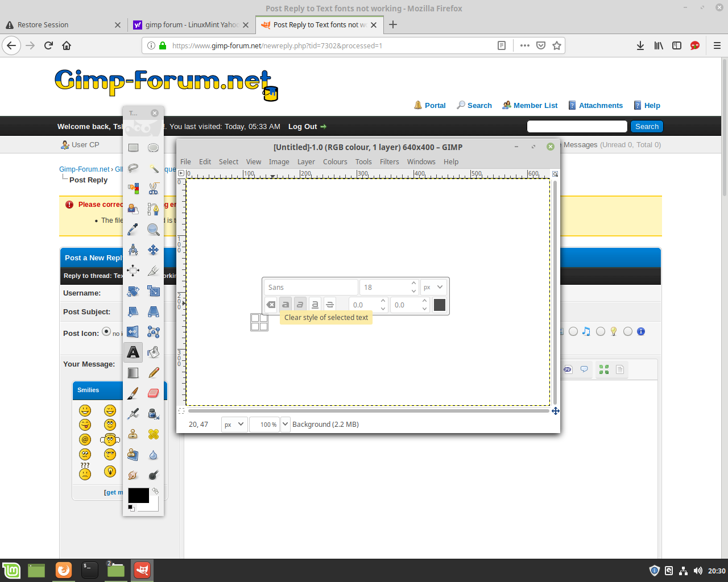This screenshot has width=728, height=582.
Task: Expand the zoom level dropdown arrow
Action: pyautogui.click(x=286, y=424)
